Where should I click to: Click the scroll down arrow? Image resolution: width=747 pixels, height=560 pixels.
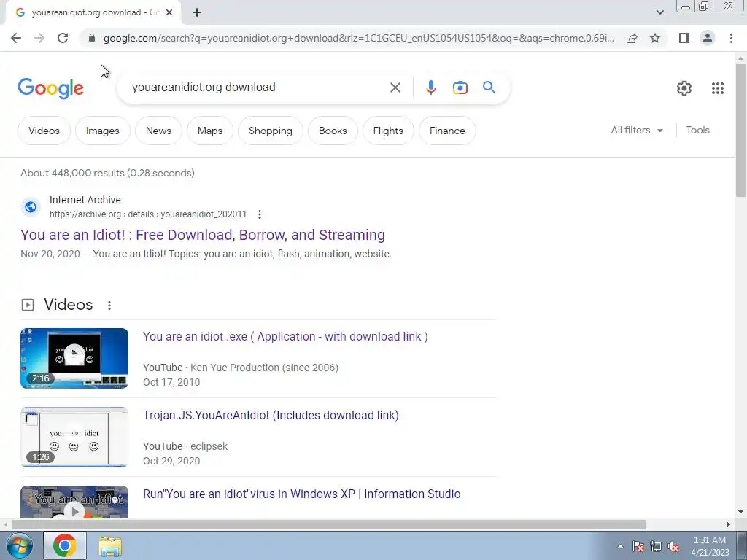(740, 513)
